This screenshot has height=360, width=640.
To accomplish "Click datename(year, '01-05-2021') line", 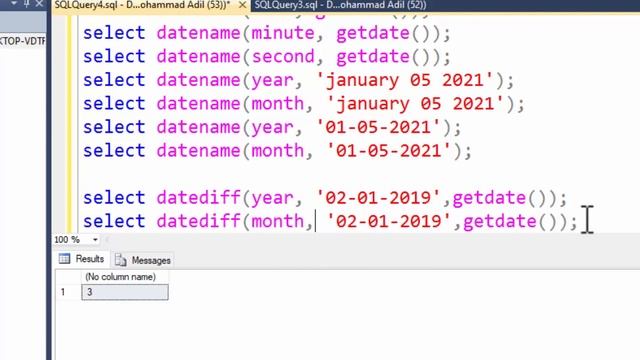I will coord(272,127).
